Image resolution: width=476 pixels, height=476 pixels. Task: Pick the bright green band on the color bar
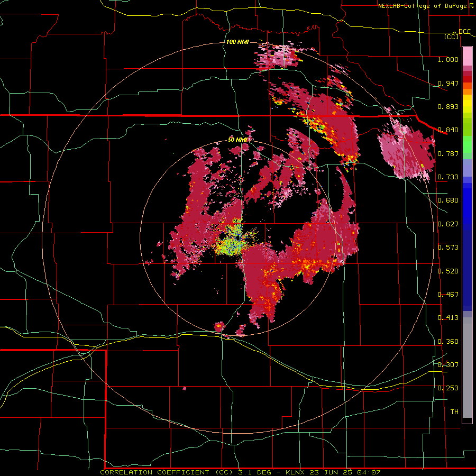(x=467, y=144)
